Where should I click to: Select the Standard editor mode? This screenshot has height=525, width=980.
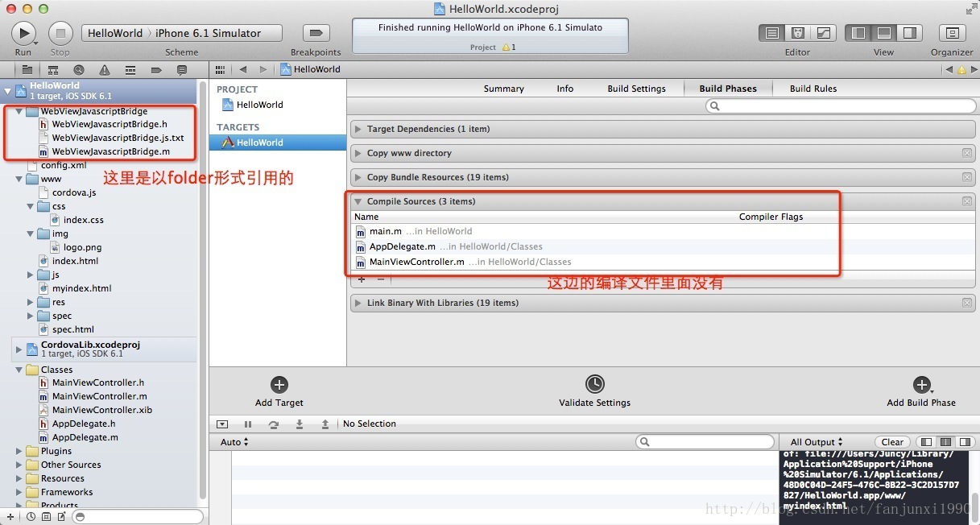[772, 33]
